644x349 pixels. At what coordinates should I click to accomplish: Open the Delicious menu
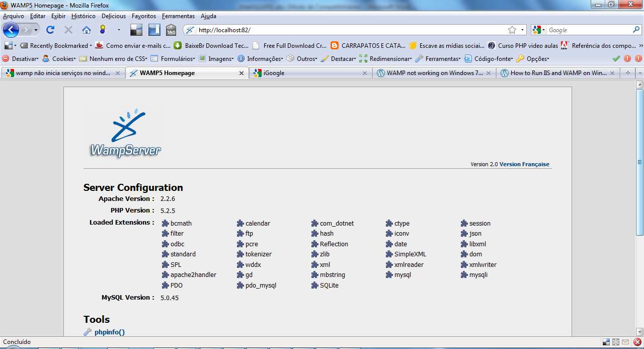(x=114, y=16)
